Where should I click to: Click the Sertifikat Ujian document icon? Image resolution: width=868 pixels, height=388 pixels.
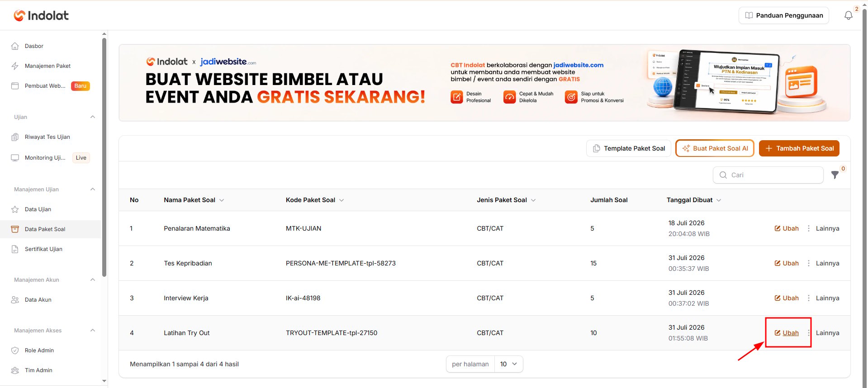[x=15, y=249]
